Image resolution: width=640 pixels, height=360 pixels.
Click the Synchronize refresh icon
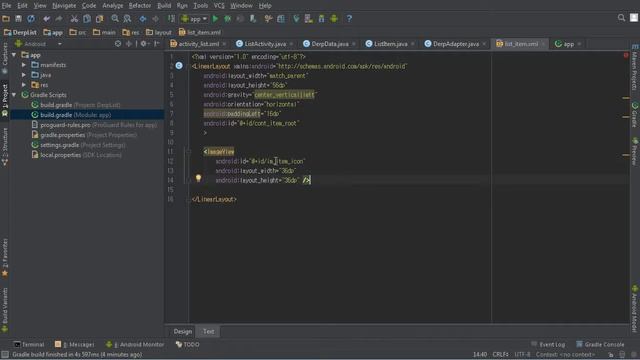pyautogui.click(x=31, y=19)
